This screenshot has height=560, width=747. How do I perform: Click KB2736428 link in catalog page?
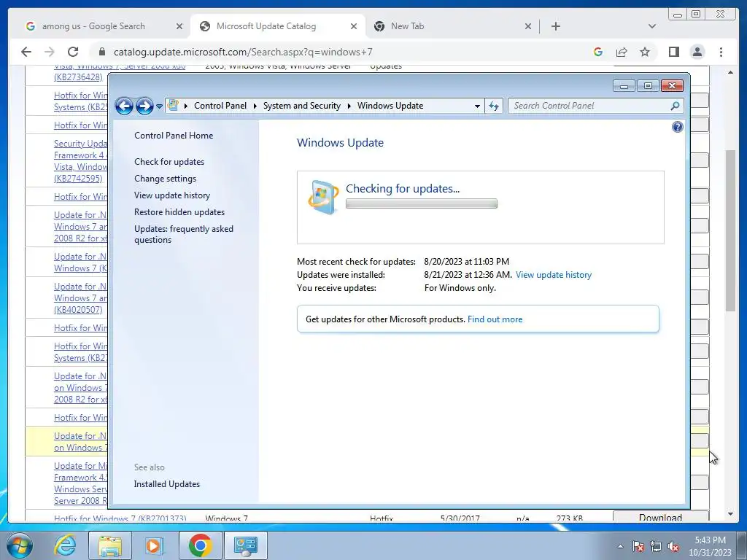click(78, 77)
